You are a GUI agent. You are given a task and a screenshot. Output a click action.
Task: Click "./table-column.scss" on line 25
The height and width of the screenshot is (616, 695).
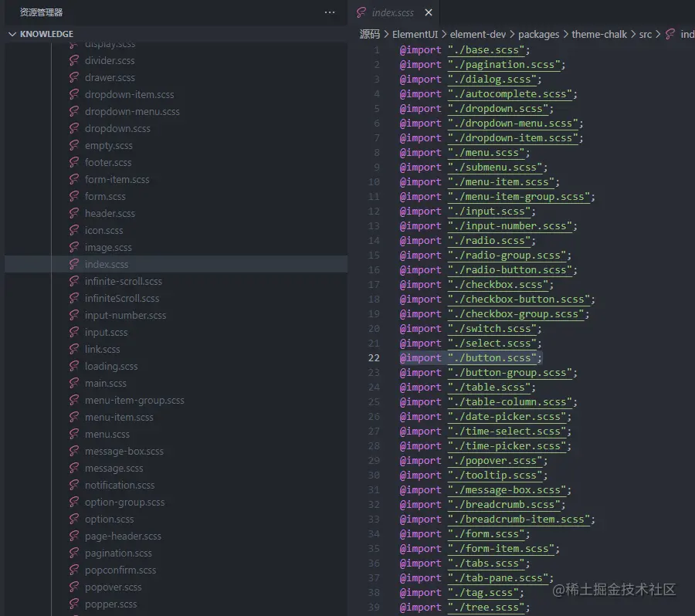pyautogui.click(x=510, y=402)
